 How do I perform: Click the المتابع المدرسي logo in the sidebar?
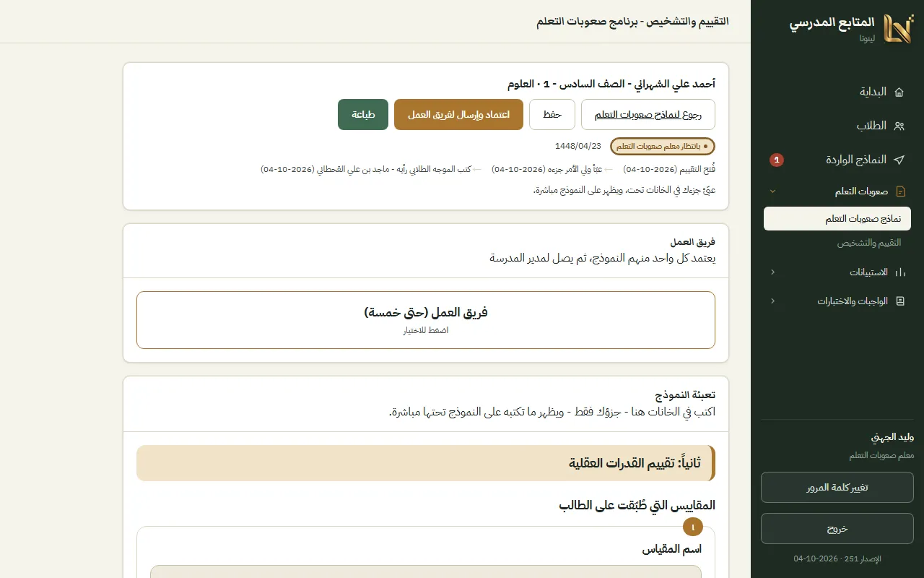[x=898, y=29]
